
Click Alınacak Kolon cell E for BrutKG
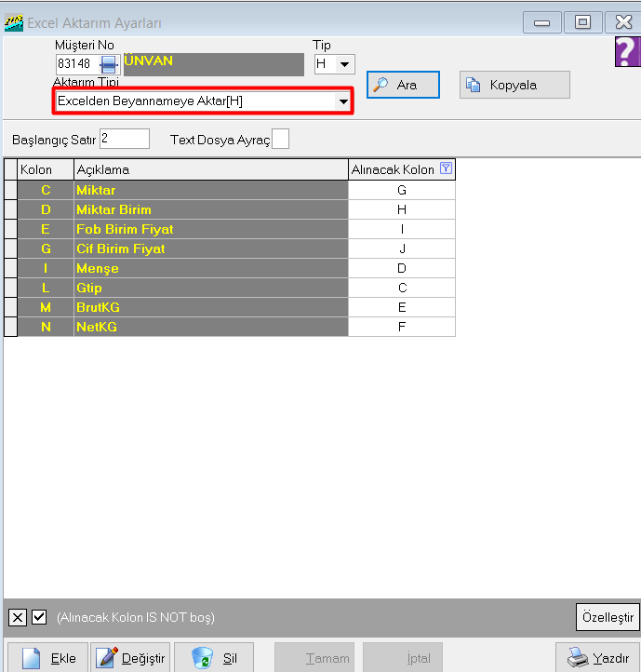coord(402,307)
